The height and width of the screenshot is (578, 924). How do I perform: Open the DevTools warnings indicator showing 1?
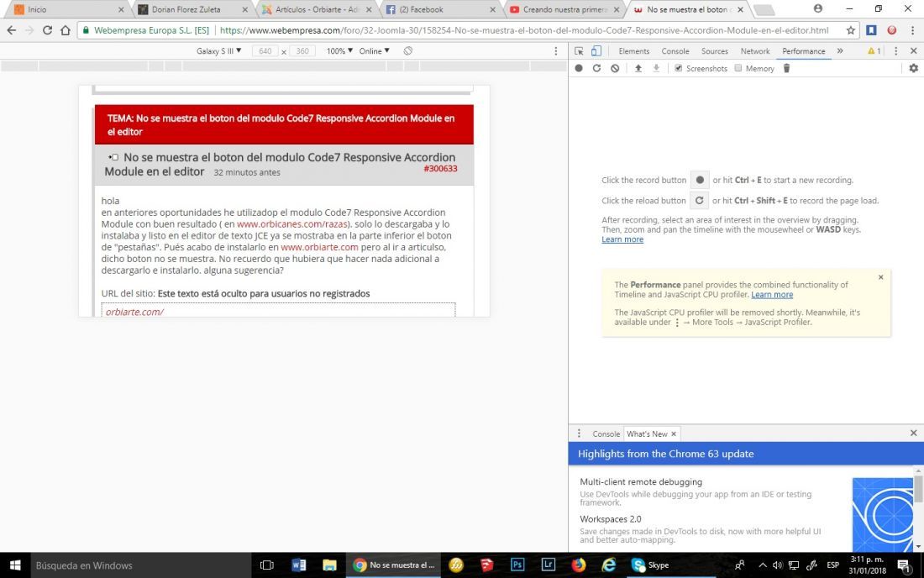(874, 51)
